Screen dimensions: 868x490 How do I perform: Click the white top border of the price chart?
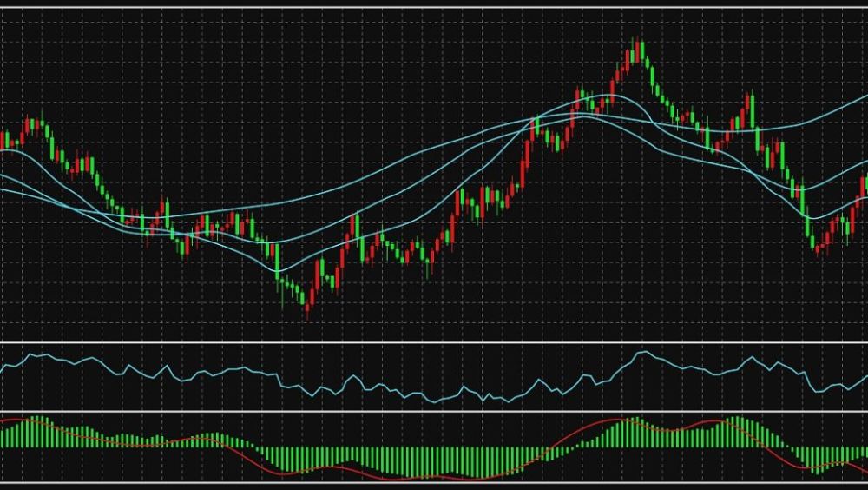click(434, 8)
